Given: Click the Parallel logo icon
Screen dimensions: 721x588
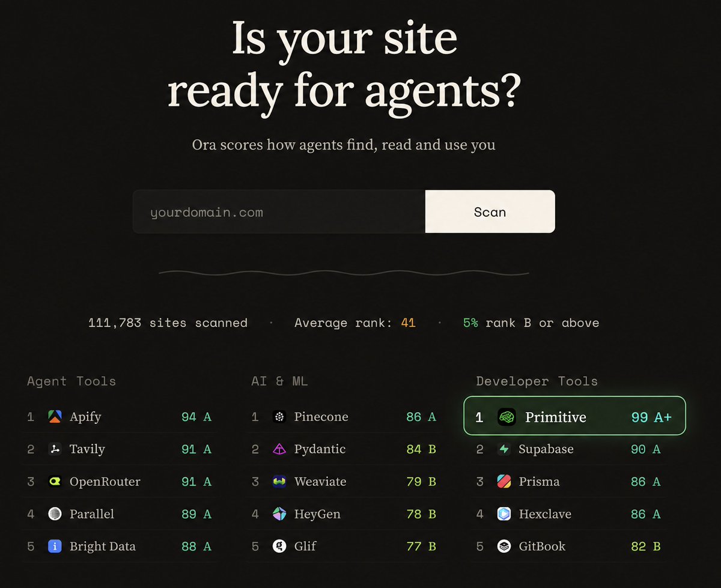Looking at the screenshot, I should (55, 514).
